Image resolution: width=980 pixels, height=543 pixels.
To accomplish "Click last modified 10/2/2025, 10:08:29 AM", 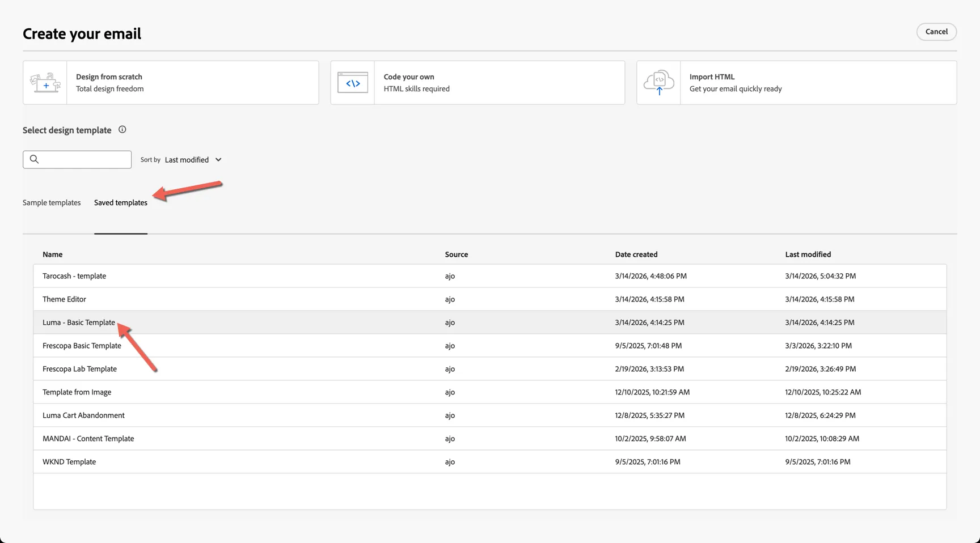I will [x=822, y=439].
